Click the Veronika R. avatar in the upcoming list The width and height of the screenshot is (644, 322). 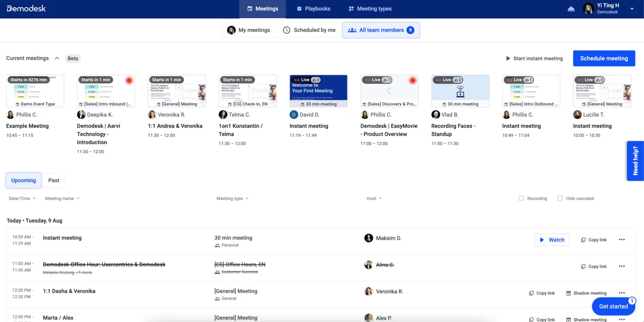[x=369, y=291]
